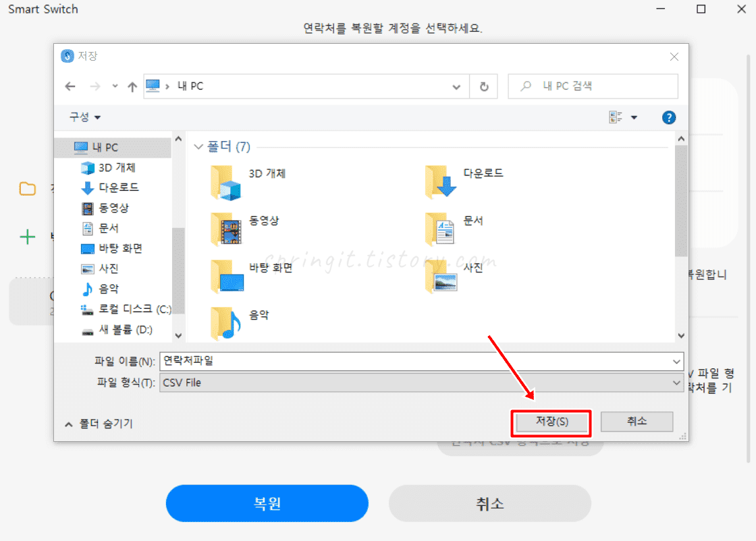Image resolution: width=756 pixels, height=541 pixels.
Task: Select 로컬 디스크 (C:) in navigation tree
Action: 126,309
